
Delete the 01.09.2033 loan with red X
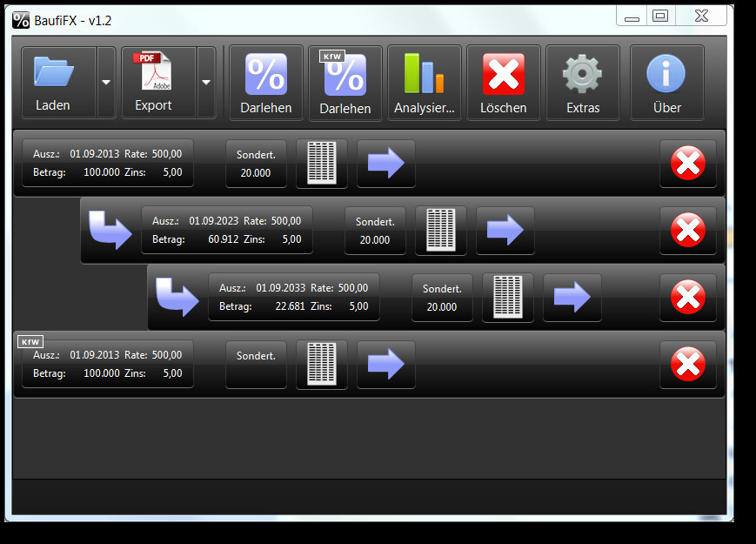pyautogui.click(x=688, y=298)
